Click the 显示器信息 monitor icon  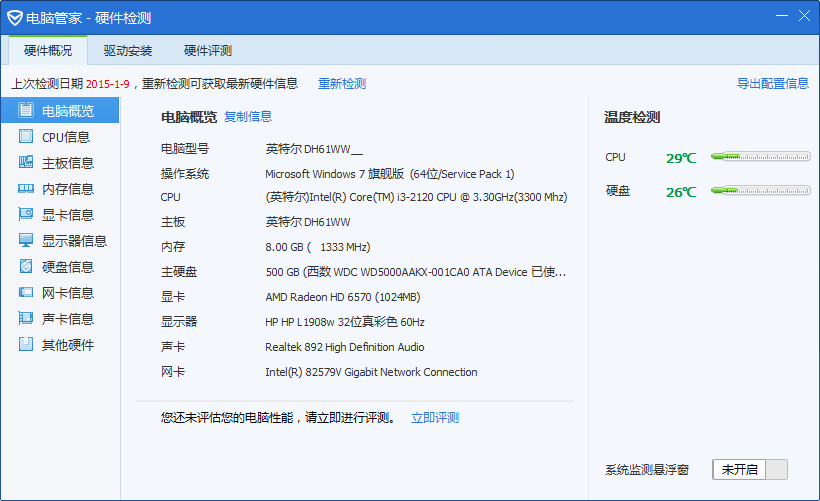26,241
